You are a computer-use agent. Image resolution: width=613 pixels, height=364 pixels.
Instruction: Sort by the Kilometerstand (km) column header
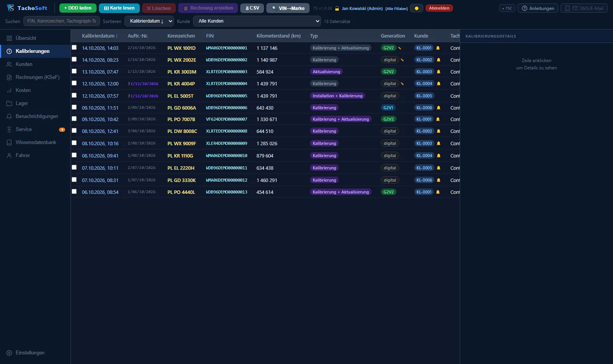click(x=279, y=36)
